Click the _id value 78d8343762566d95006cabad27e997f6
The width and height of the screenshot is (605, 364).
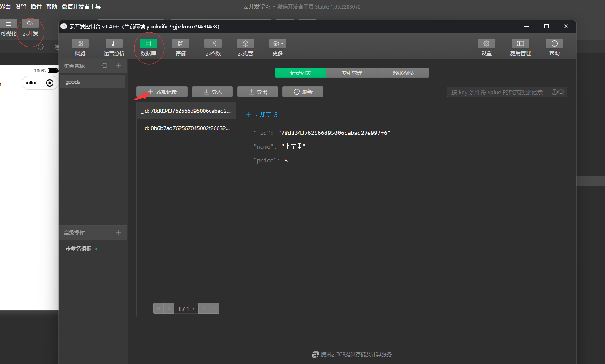pyautogui.click(x=334, y=133)
